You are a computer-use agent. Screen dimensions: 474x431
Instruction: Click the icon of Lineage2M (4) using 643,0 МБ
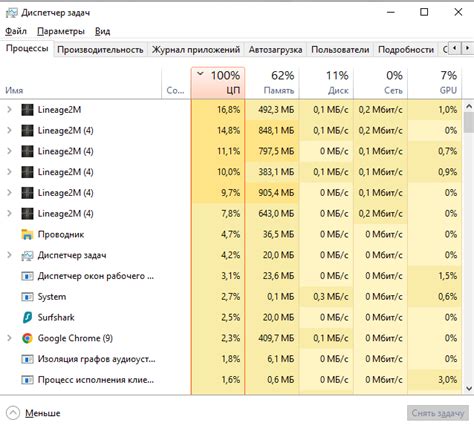point(27,214)
